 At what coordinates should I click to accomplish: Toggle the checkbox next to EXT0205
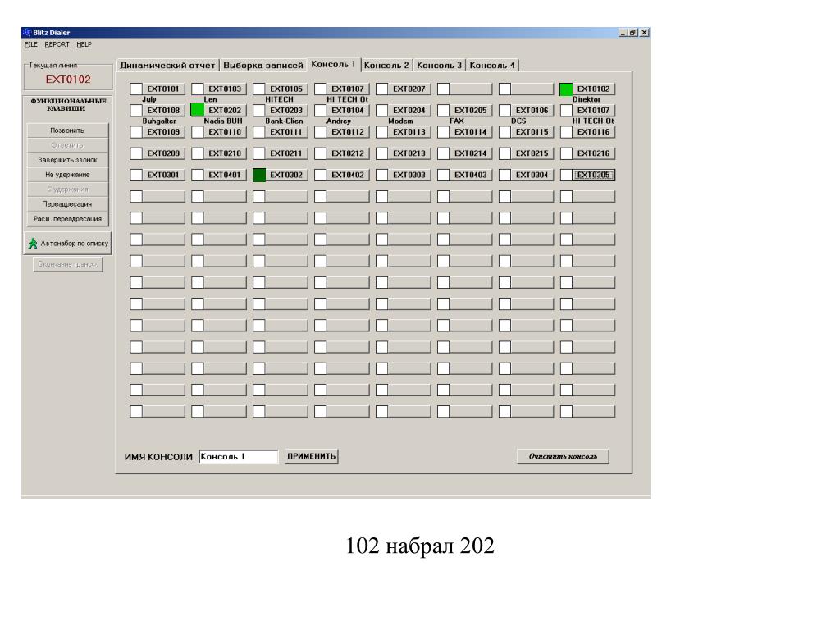point(444,111)
